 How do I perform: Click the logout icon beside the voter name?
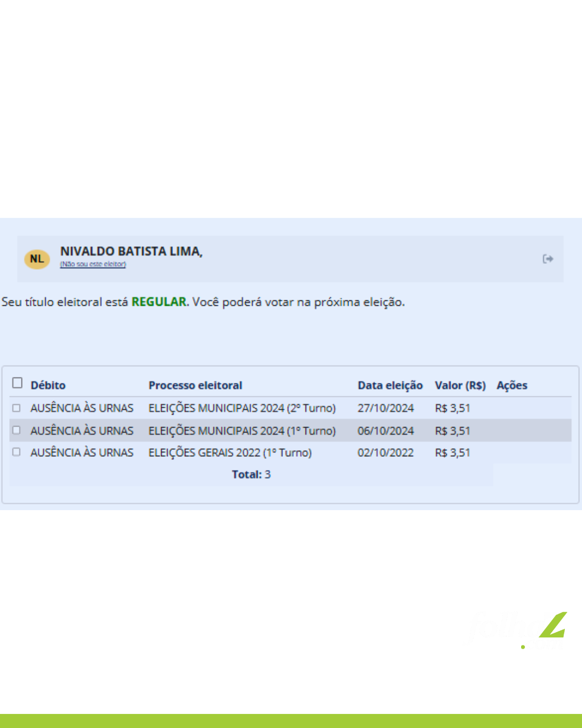pos(548,259)
